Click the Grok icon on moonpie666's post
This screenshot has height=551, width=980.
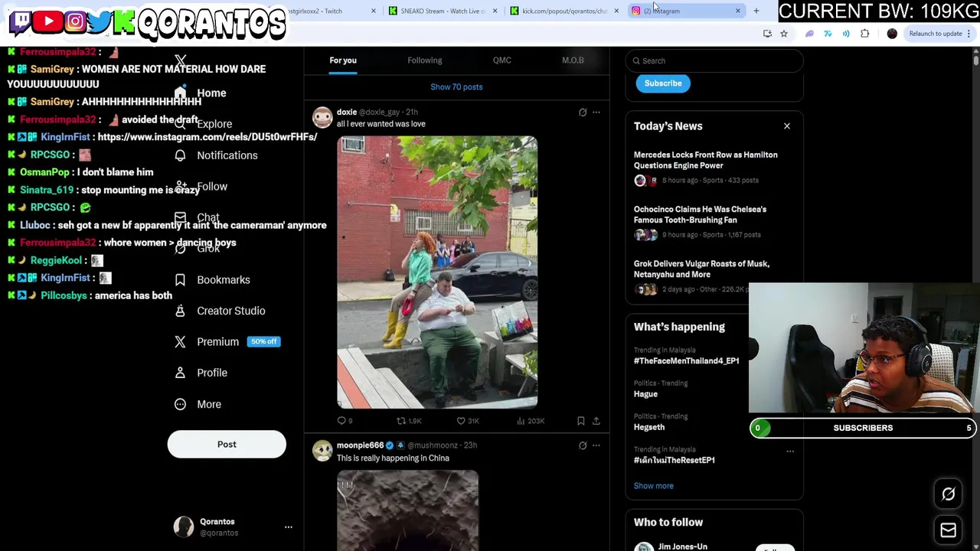click(583, 445)
